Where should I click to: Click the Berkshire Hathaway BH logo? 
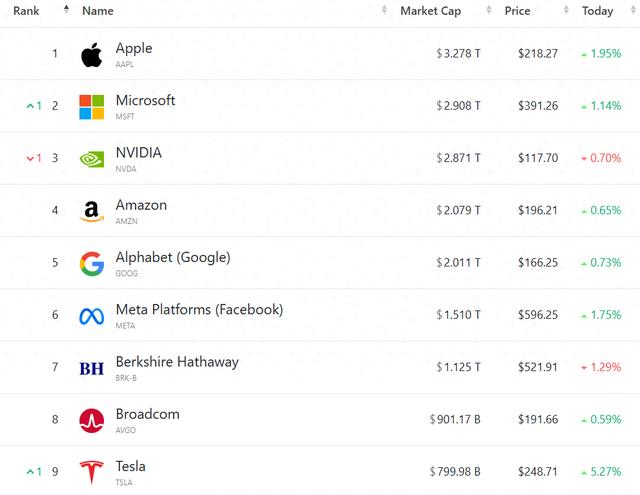pos(91,368)
